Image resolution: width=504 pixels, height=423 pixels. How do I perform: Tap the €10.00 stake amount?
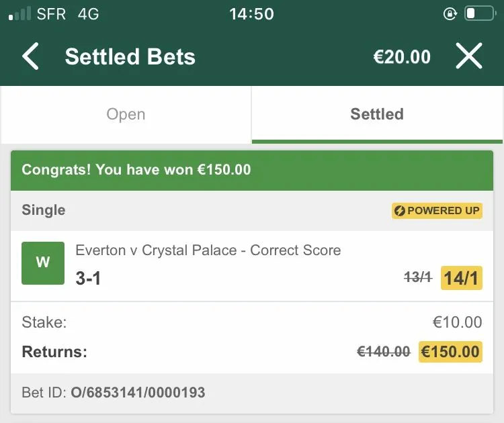(457, 322)
